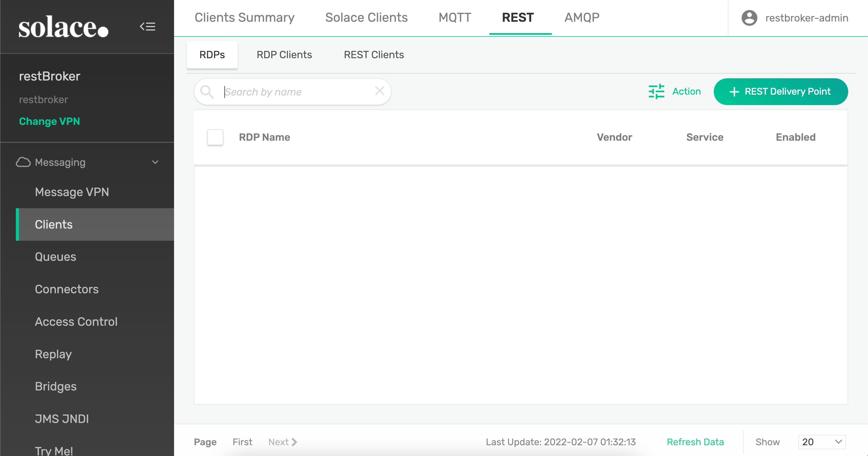
Task: Open the Show rows-per-page dropdown
Action: (822, 442)
